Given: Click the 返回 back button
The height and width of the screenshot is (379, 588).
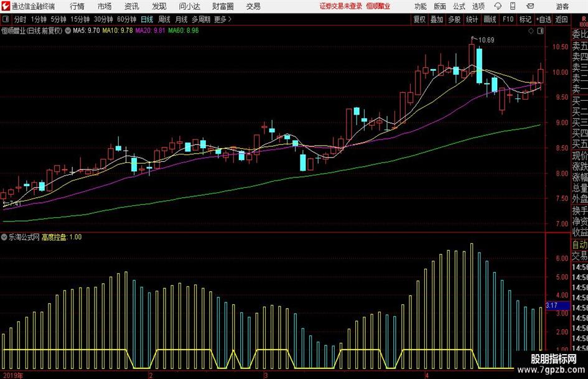Looking at the screenshot, I should click(561, 19).
